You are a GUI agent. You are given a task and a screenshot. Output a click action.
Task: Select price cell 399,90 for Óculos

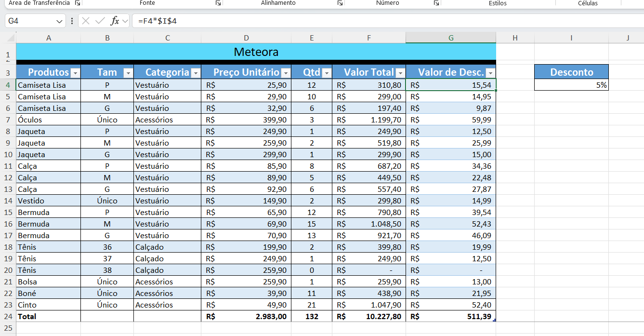click(246, 120)
